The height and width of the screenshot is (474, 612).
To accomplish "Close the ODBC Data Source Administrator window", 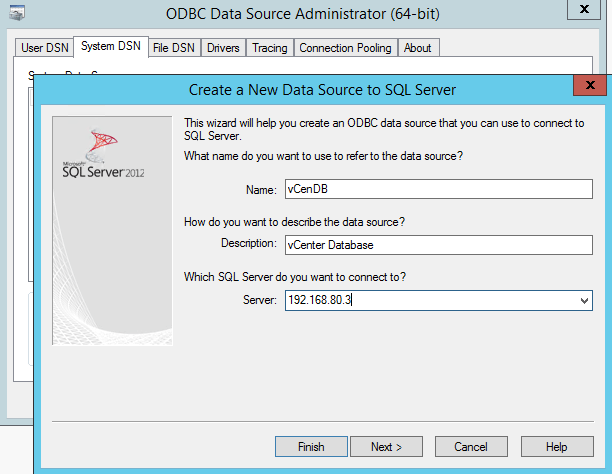I will pyautogui.click(x=584, y=9).
